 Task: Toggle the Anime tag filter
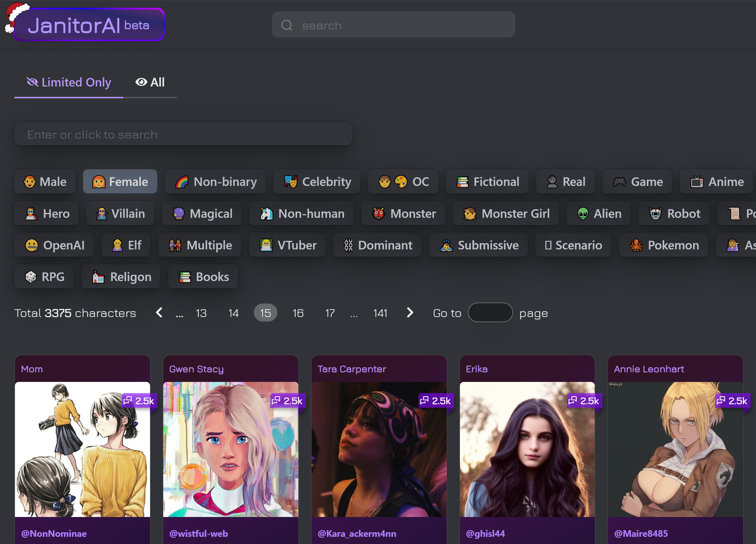tap(716, 182)
